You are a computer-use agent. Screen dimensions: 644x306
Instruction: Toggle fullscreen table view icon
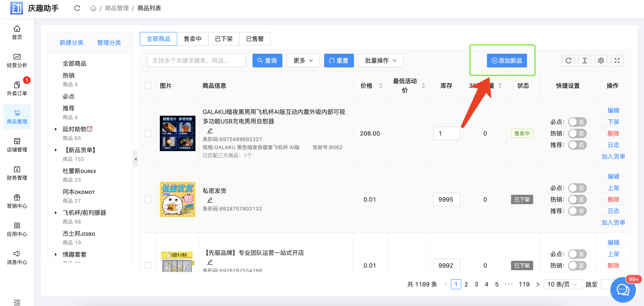[617, 61]
